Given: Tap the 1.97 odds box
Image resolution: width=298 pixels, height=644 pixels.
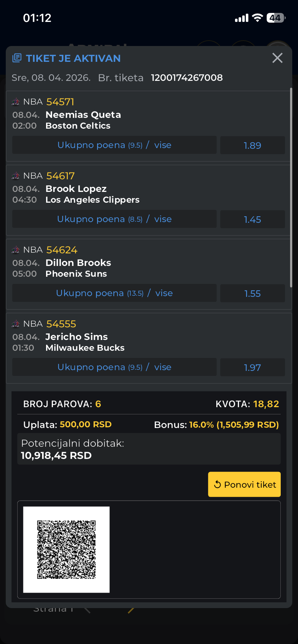Looking at the screenshot, I should [252, 367].
